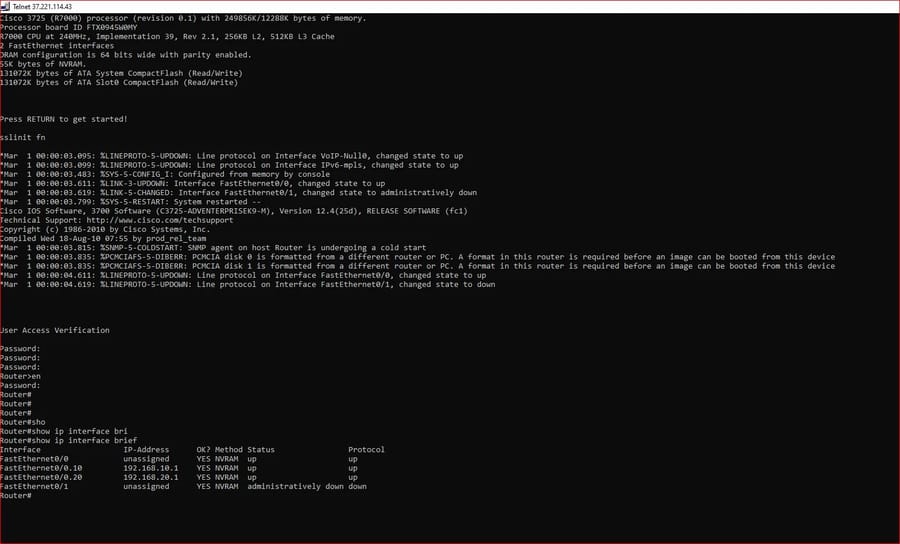This screenshot has height=544, width=900.
Task: Click the 'Router#sho' command line
Action: click(22, 422)
